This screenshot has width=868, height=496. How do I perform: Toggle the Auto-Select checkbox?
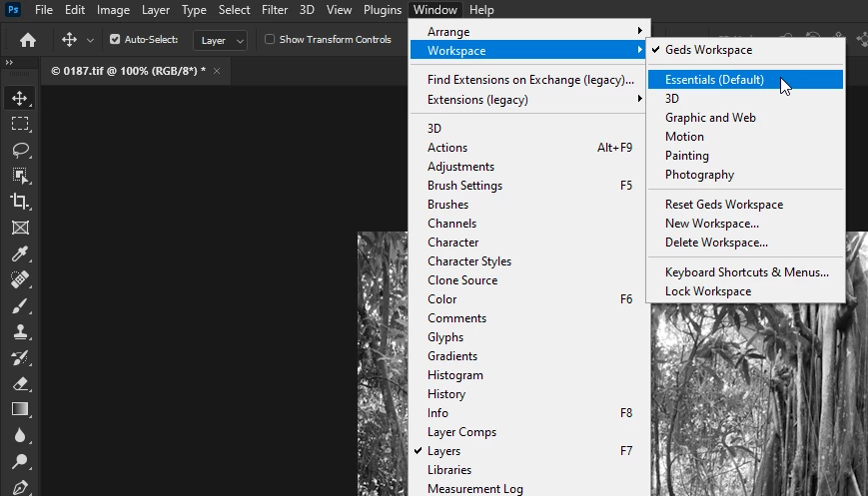click(x=115, y=39)
